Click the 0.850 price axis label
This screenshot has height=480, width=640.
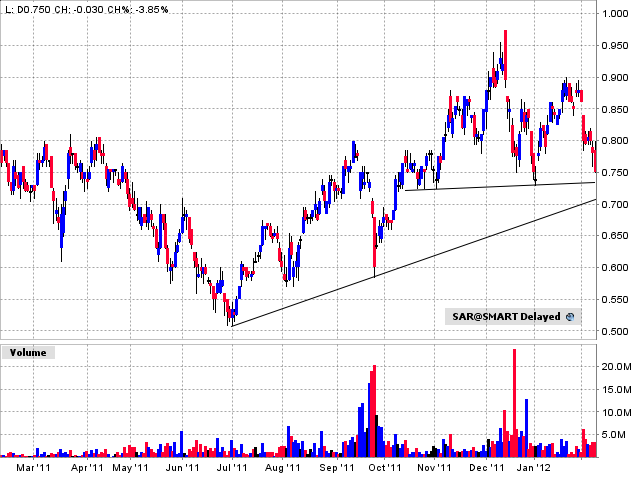click(615, 109)
